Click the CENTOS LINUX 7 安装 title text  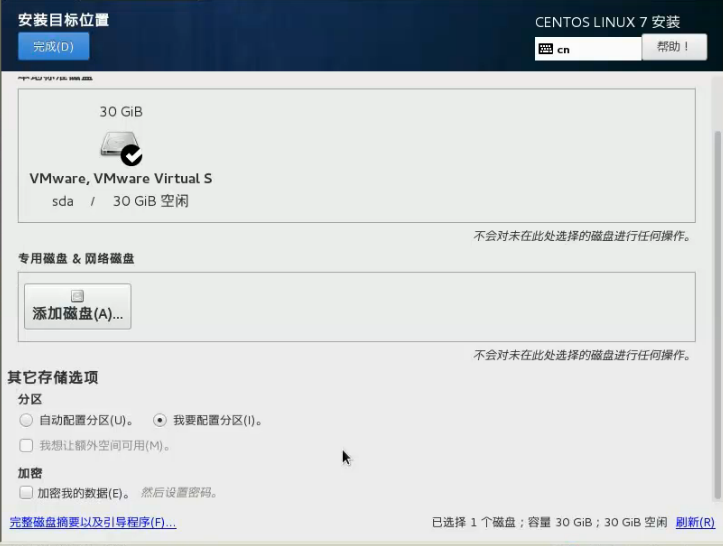pos(607,22)
